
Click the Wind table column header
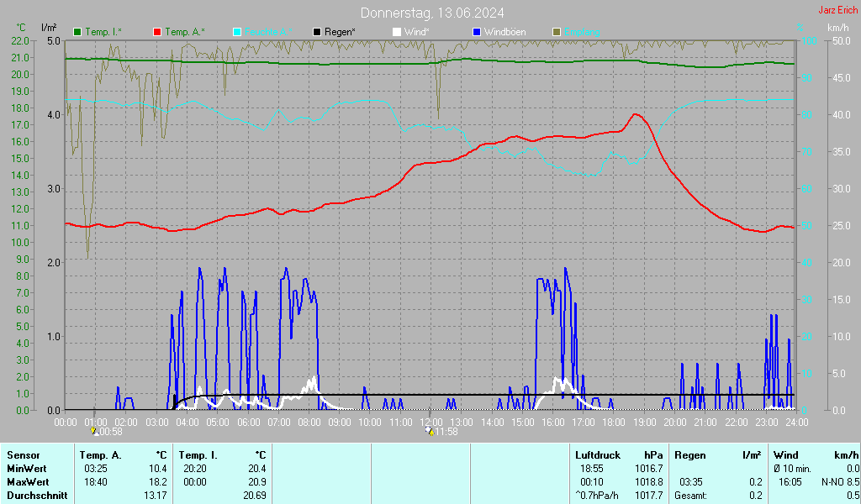[786, 455]
